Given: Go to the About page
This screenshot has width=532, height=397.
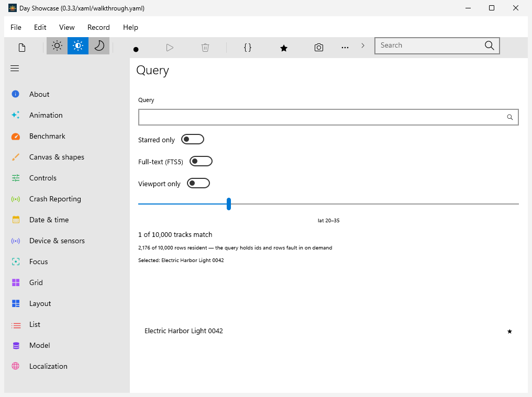Looking at the screenshot, I should pyautogui.click(x=67, y=94).
